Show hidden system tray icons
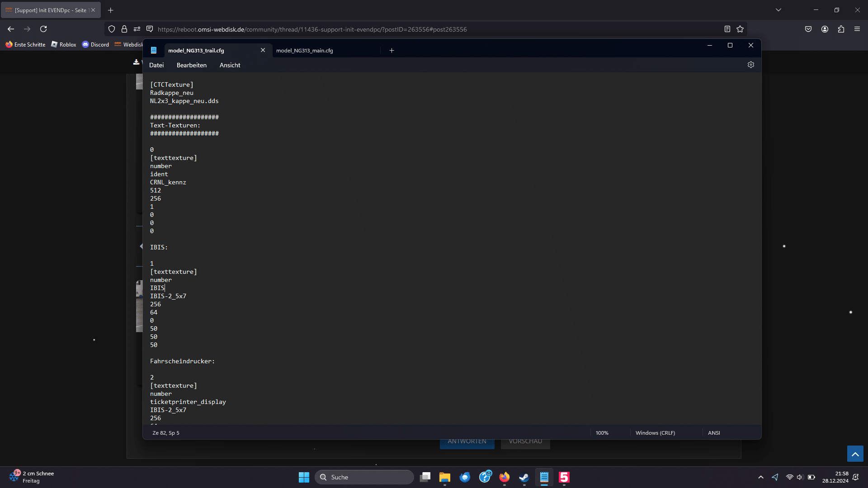Viewport: 868px width, 488px height. tap(761, 477)
